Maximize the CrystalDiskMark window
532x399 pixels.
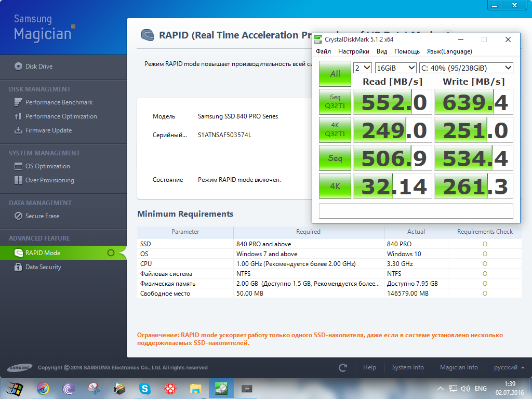[484, 39]
